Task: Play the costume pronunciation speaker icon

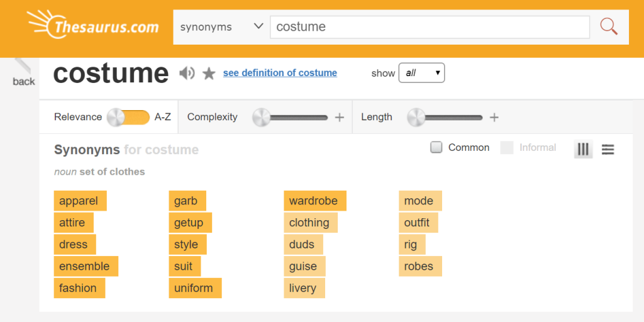Action: [x=187, y=74]
